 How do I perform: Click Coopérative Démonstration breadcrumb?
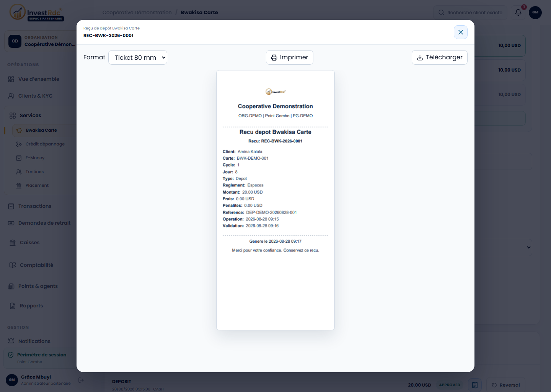(x=137, y=12)
